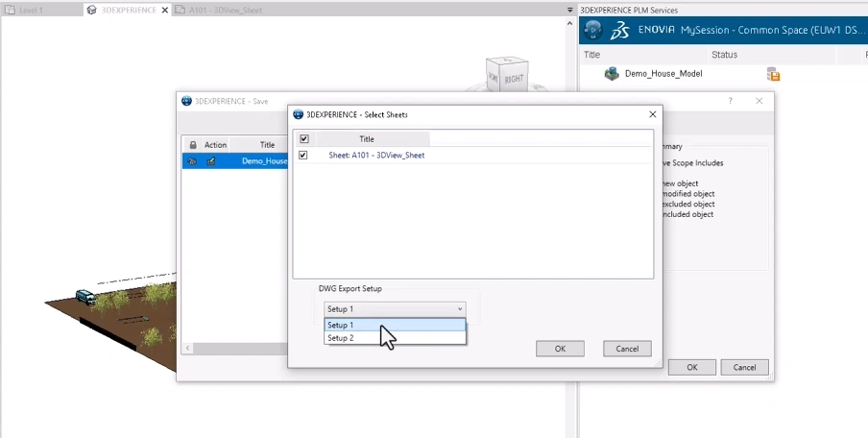Click Cancel in Select Sheets dialog
Viewport: 868px width, 438px height.
(x=627, y=349)
